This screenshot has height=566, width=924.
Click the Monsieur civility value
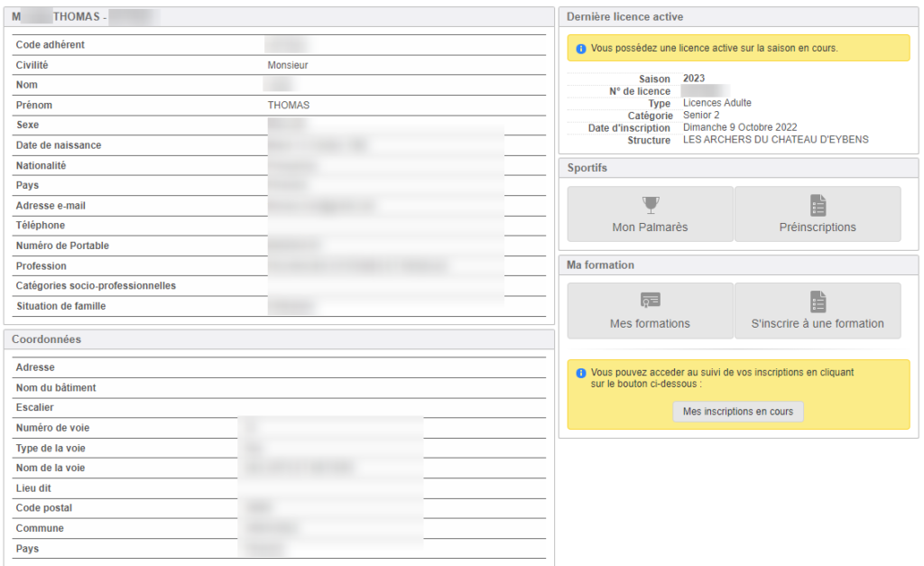pyautogui.click(x=288, y=65)
